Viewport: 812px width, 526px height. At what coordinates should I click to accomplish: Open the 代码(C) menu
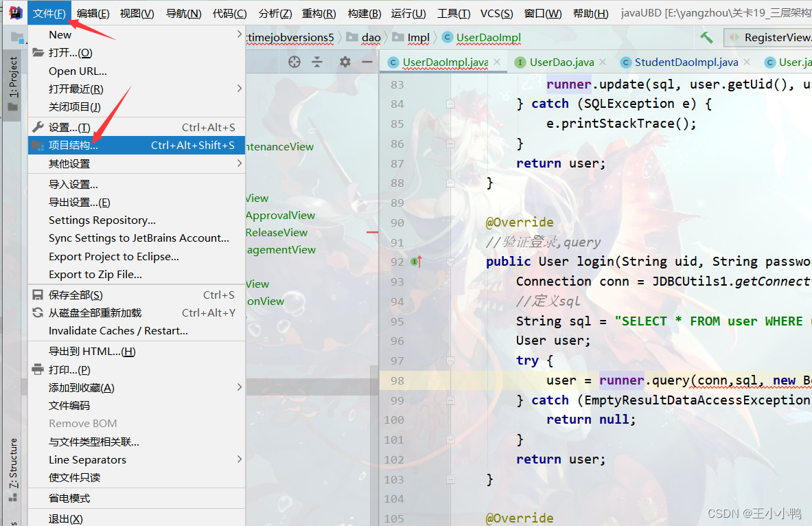click(230, 14)
